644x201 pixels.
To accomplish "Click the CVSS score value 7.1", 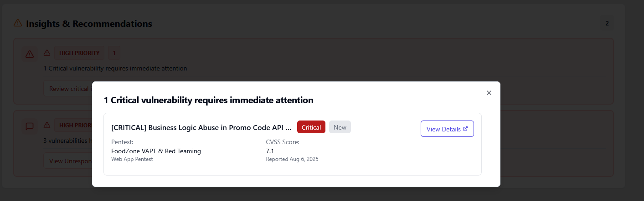I will [270, 151].
